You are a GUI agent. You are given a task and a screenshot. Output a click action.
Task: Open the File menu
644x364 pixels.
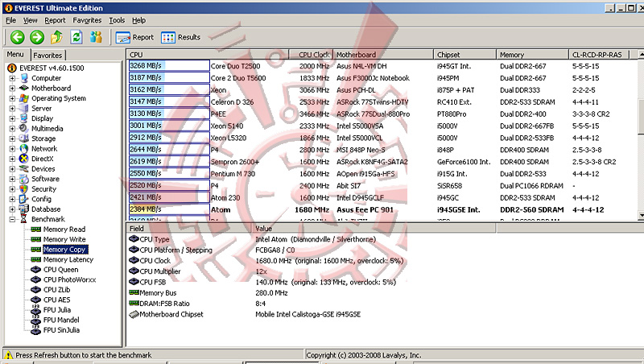tap(11, 20)
